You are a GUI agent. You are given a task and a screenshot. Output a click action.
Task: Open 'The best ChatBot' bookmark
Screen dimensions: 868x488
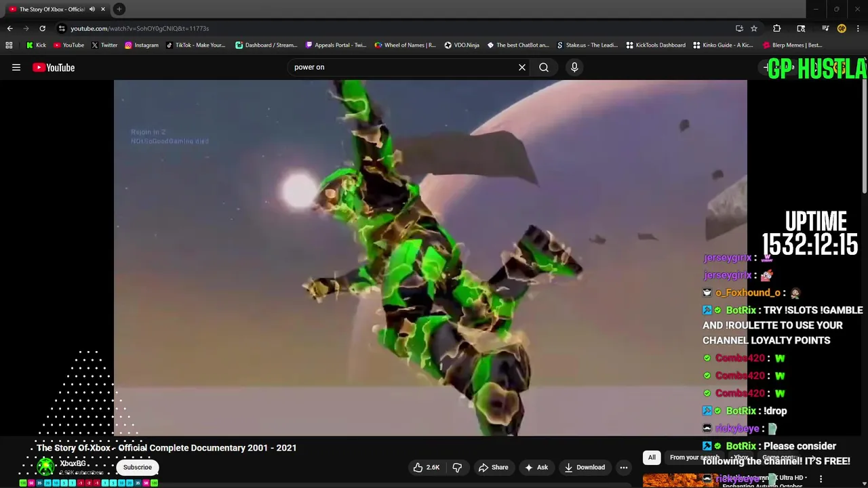pos(517,45)
